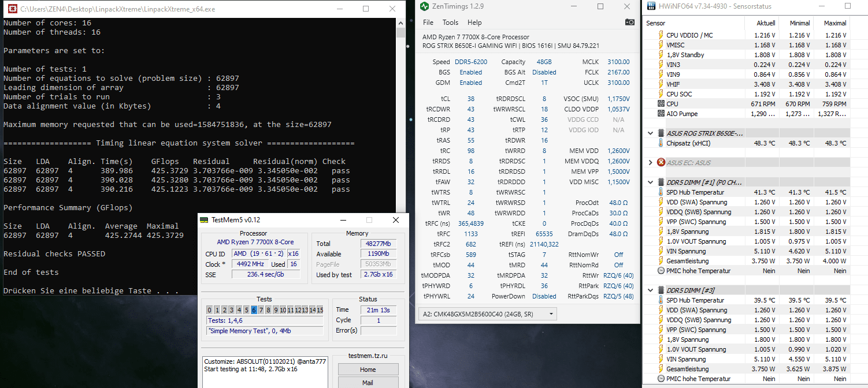Expand the ASUS EC: ASUS sensor group
This screenshot has height=388, width=868.
pos(651,163)
